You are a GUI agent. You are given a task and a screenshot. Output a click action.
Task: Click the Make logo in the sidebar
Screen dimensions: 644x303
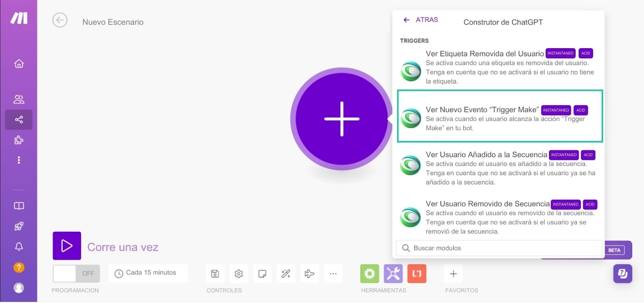pyautogui.click(x=19, y=18)
